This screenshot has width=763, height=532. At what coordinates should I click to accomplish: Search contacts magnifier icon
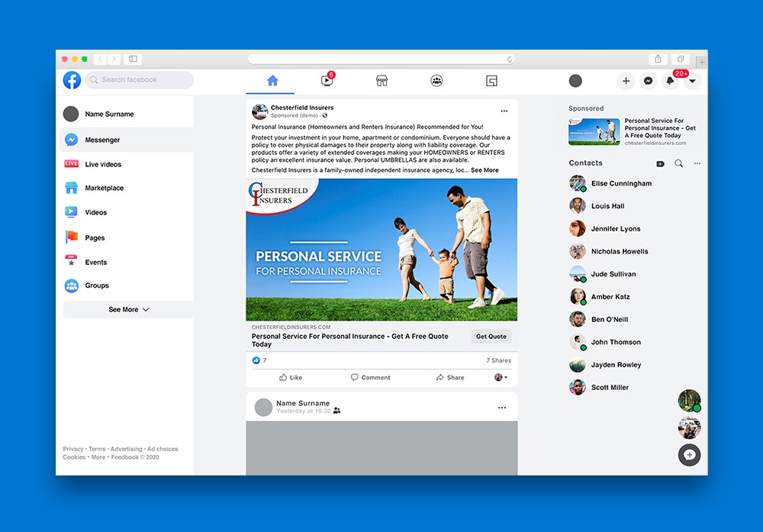[x=679, y=163]
